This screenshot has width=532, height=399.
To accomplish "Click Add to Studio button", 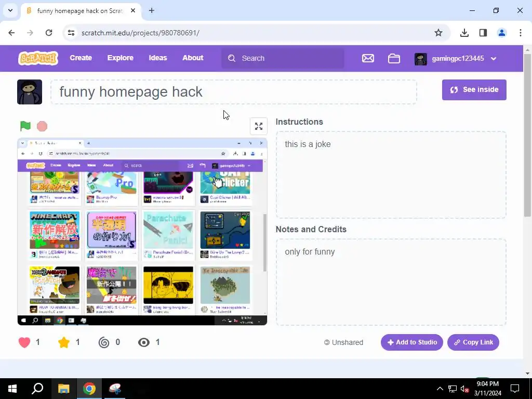I will coord(412,342).
